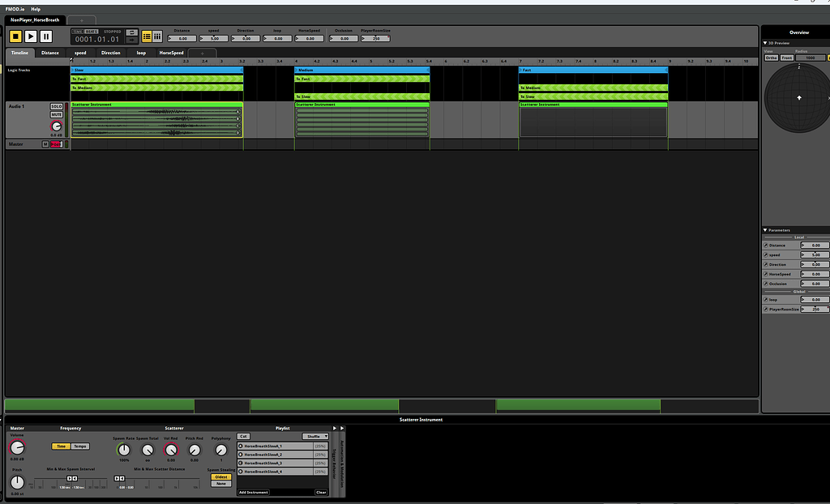The height and width of the screenshot is (504, 830).
Task: Pause playback with the Pause button
Action: click(46, 36)
